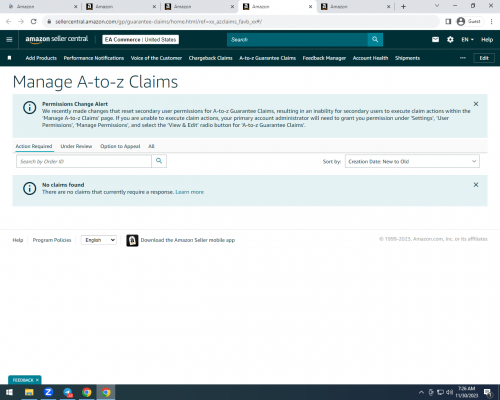Open Voice of the Customer

coord(156,58)
